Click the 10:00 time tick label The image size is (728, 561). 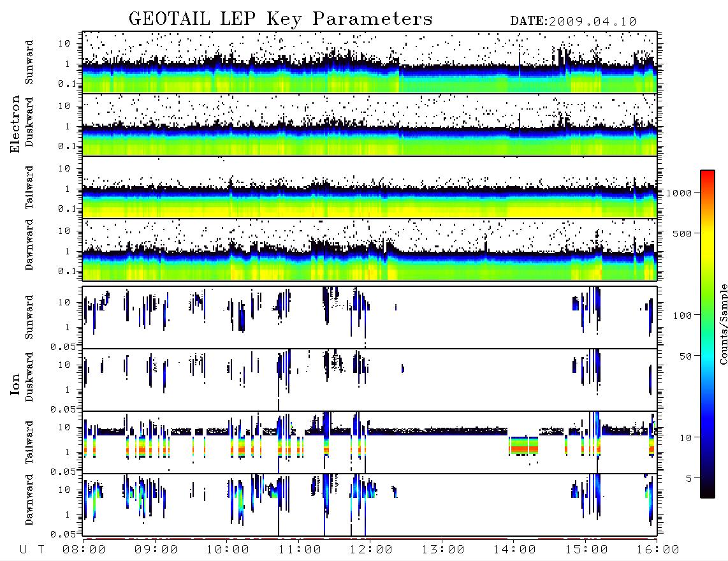[228, 550]
